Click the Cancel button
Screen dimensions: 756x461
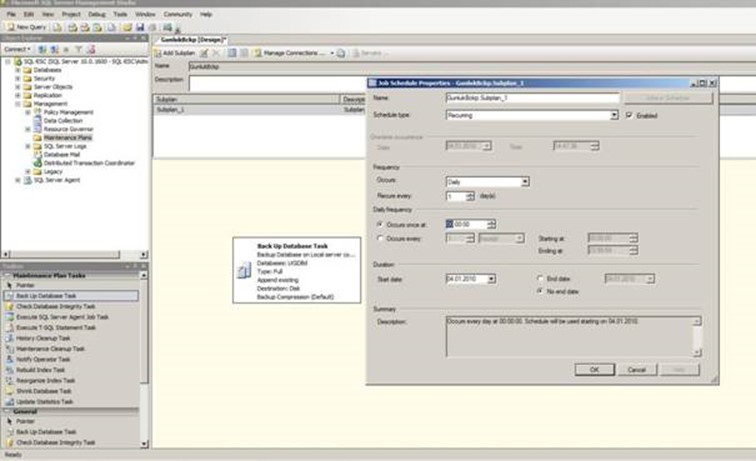point(636,369)
